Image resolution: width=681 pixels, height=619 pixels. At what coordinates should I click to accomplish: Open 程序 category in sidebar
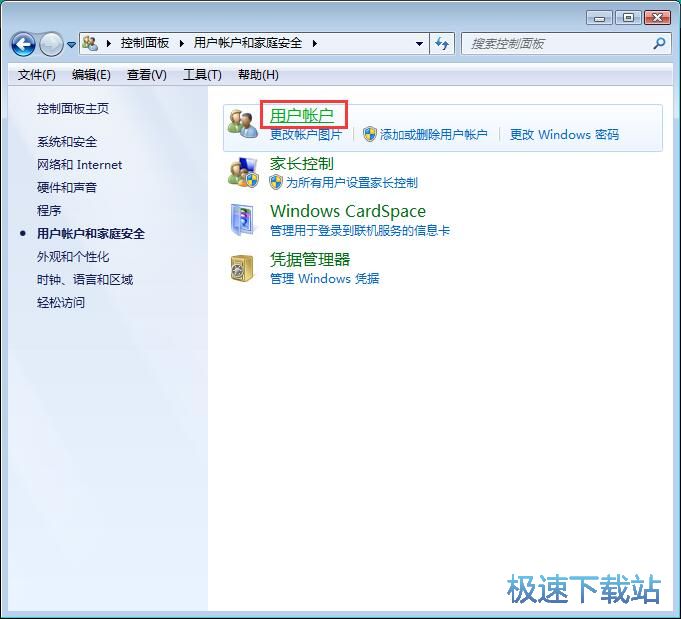coord(49,211)
